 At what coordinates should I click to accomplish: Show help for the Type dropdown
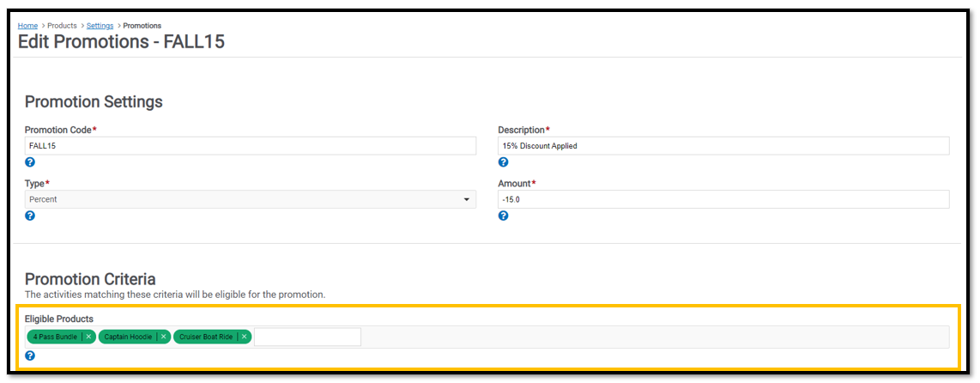[30, 216]
